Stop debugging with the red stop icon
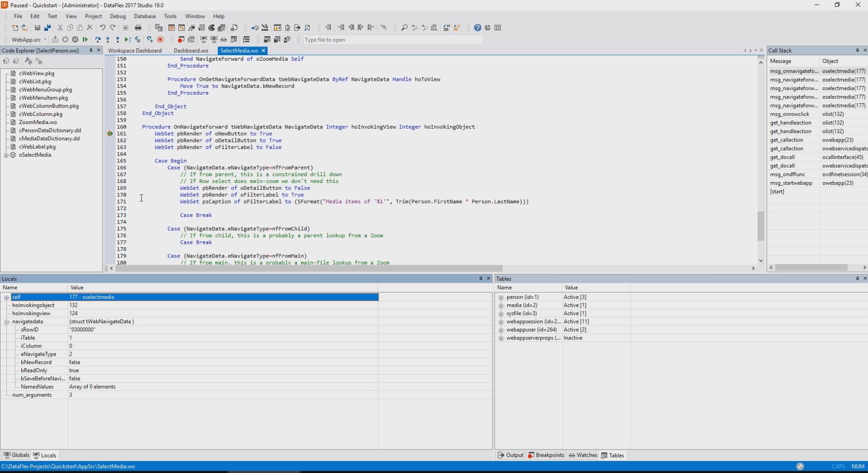The image size is (868, 473). (x=160, y=40)
